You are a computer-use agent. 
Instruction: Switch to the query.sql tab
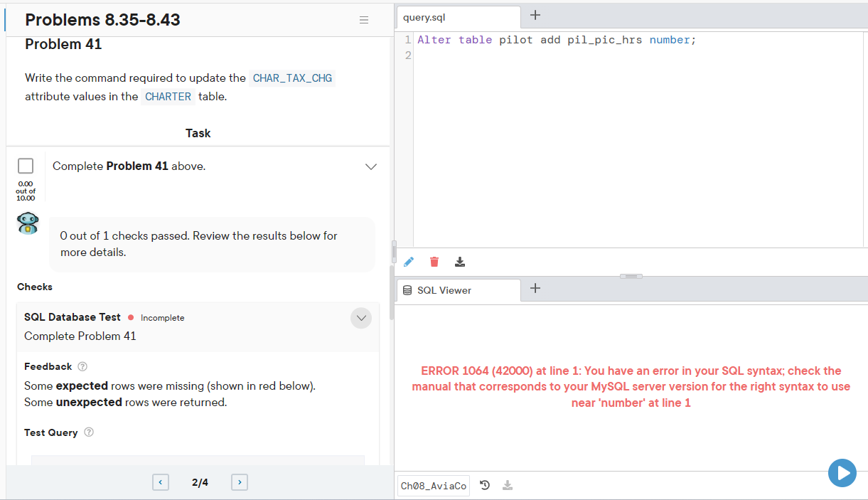tap(458, 17)
